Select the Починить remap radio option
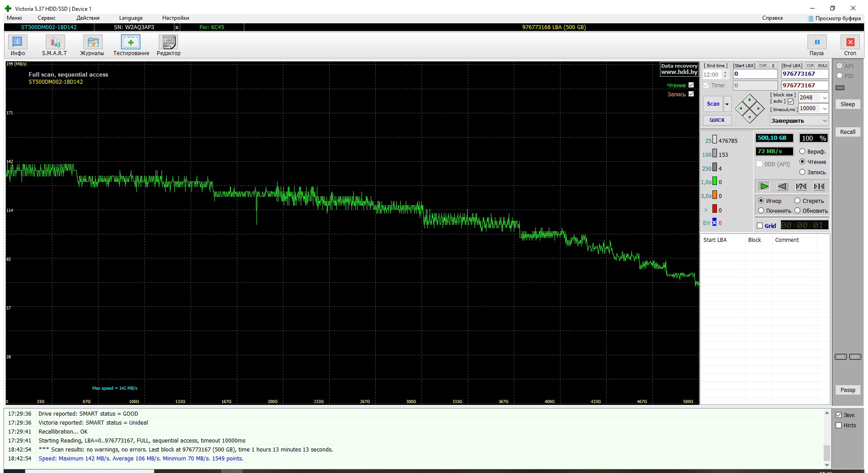This screenshot has width=868, height=473. [761, 211]
